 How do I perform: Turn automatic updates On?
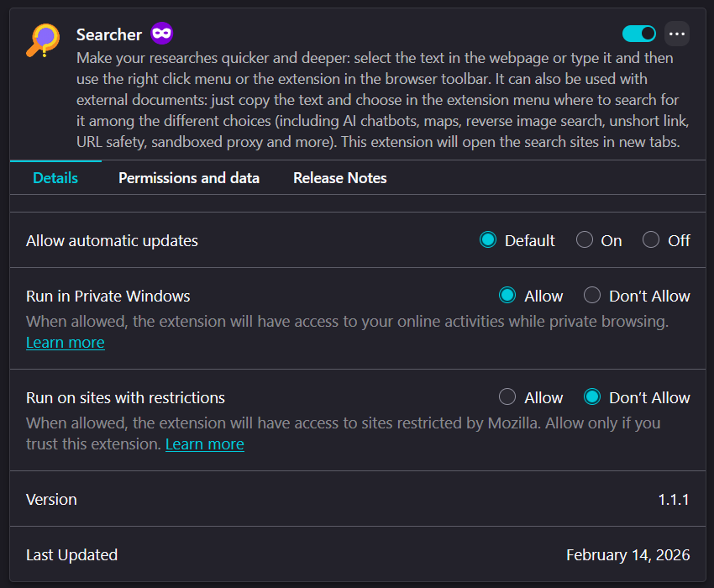point(585,240)
